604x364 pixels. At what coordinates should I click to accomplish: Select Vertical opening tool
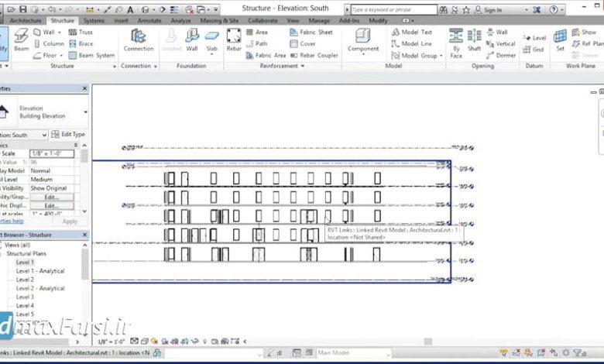pos(501,43)
